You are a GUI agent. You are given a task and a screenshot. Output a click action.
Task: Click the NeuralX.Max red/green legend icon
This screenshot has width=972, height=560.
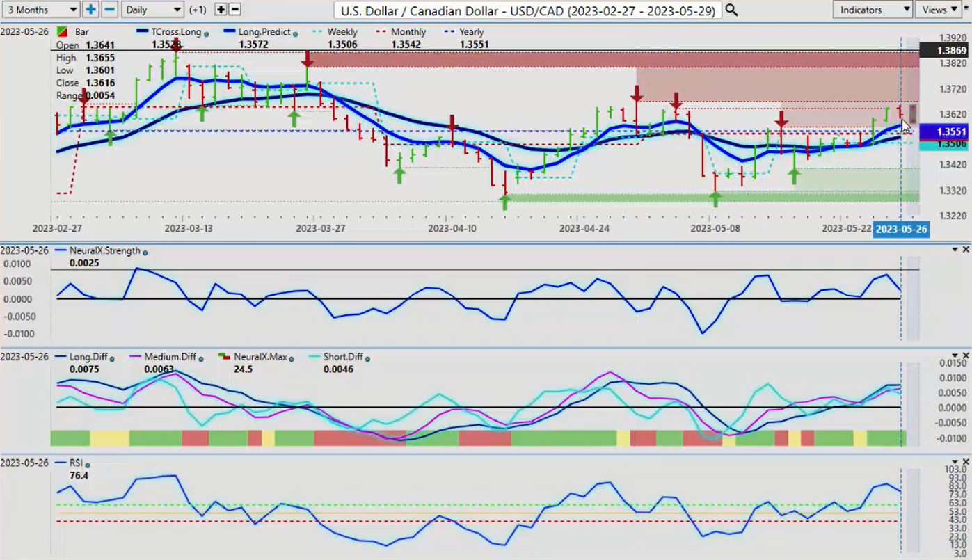[223, 357]
